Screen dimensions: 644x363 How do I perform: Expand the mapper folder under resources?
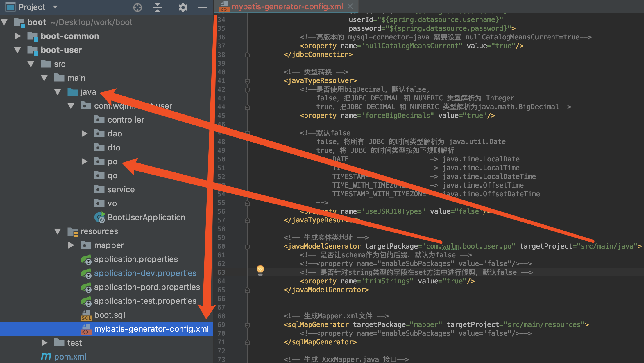[71, 245]
